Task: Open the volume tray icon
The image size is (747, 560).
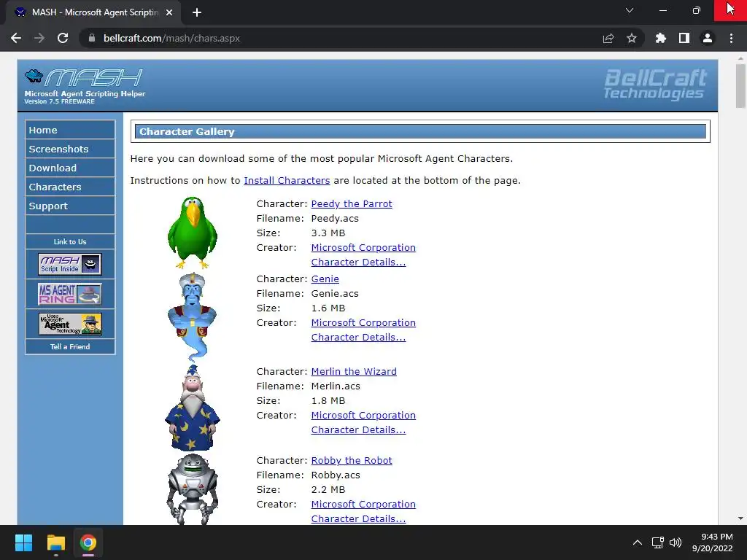Action: (676, 542)
